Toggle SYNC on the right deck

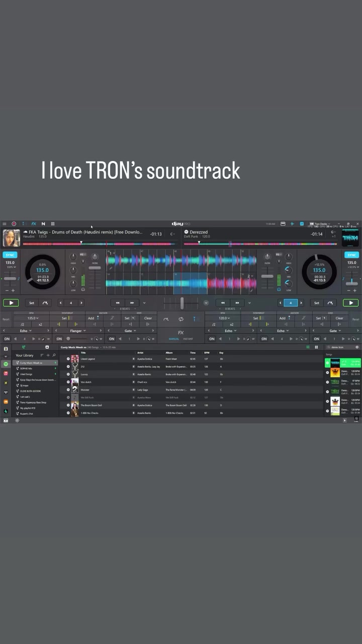click(x=352, y=255)
